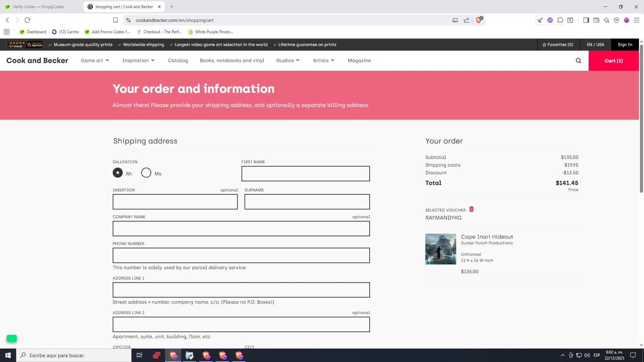Show hidden system tray icons chevron
The height and width of the screenshot is (362, 644).
click(x=563, y=355)
